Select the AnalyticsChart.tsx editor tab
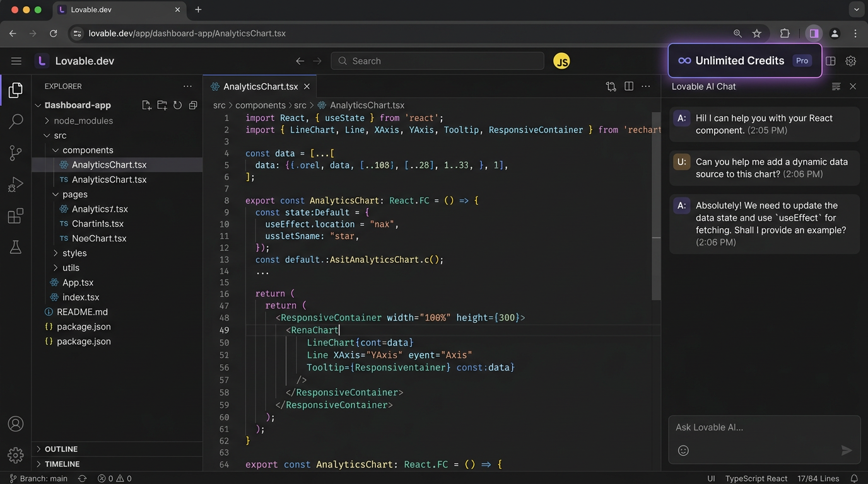This screenshot has height=484, width=868. point(260,86)
